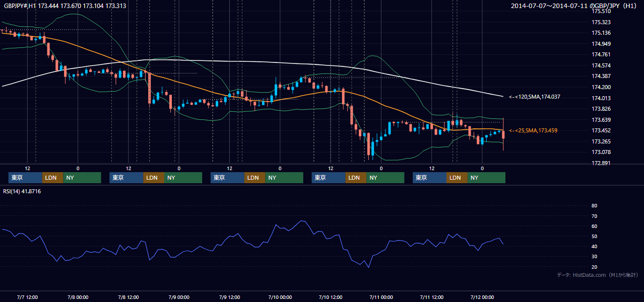Click price axis value 174.013
Image resolution: width=644 pixels, height=302 pixels.
point(601,99)
